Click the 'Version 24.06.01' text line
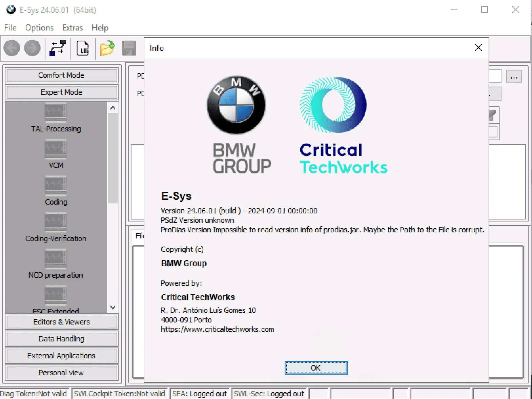This screenshot has height=399, width=532. [239, 211]
